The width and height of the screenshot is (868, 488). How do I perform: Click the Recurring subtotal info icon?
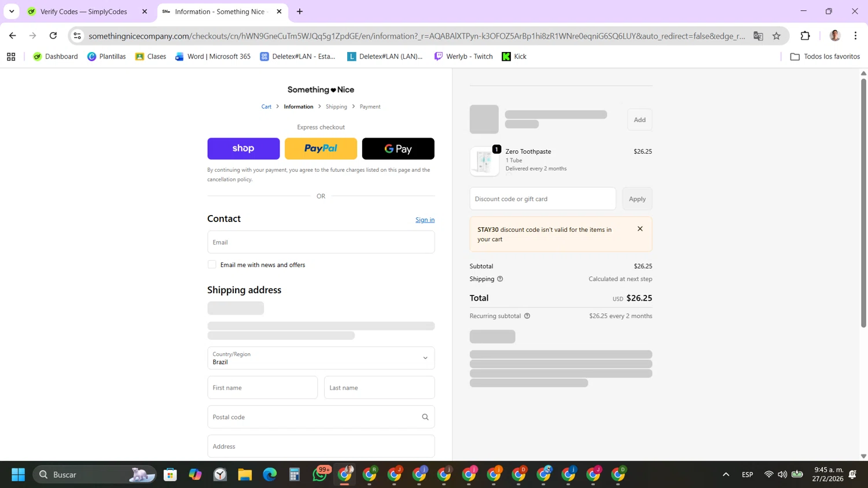click(527, 316)
